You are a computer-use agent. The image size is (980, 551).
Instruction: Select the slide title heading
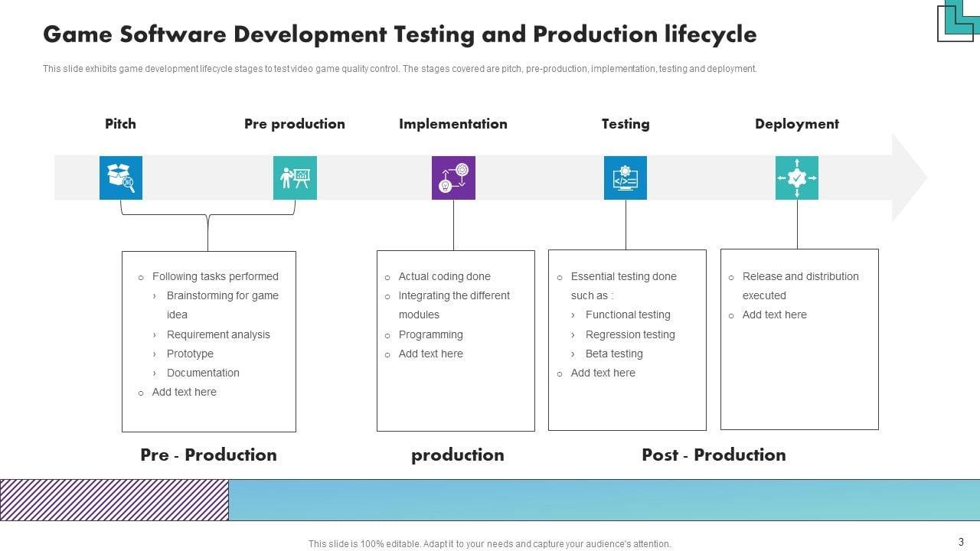(400, 34)
